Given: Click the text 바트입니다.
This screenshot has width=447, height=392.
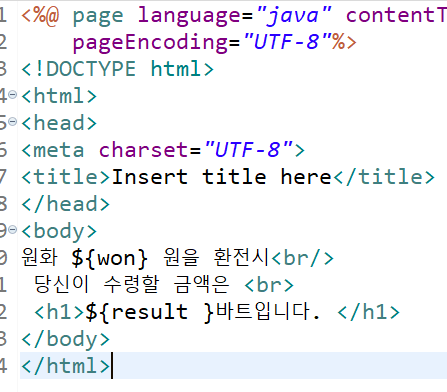Looking at the screenshot, I should click(268, 311).
